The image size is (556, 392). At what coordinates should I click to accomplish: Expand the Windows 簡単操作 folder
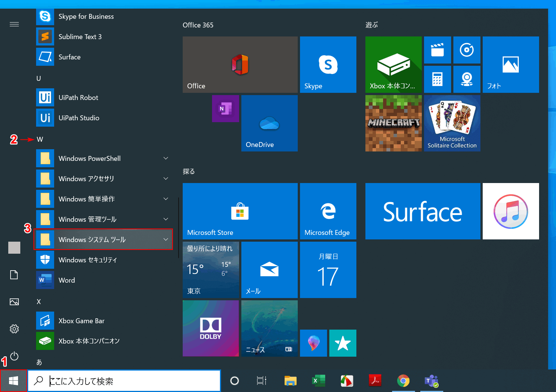click(x=103, y=199)
